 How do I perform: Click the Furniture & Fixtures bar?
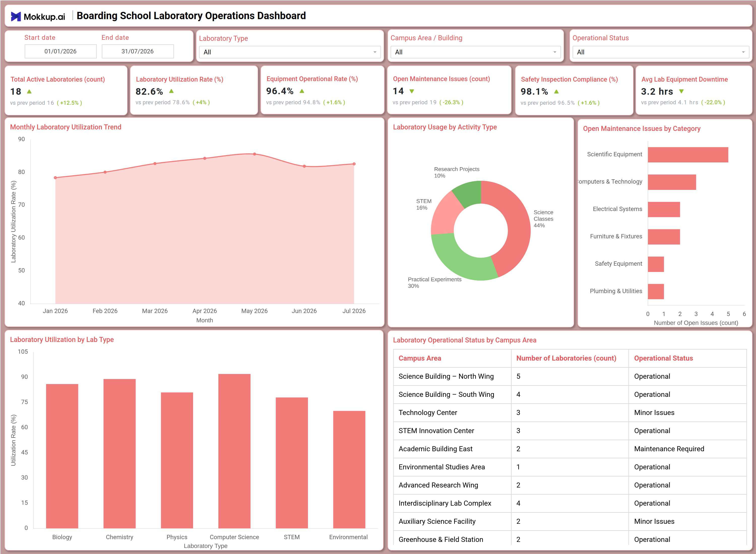pyautogui.click(x=664, y=237)
